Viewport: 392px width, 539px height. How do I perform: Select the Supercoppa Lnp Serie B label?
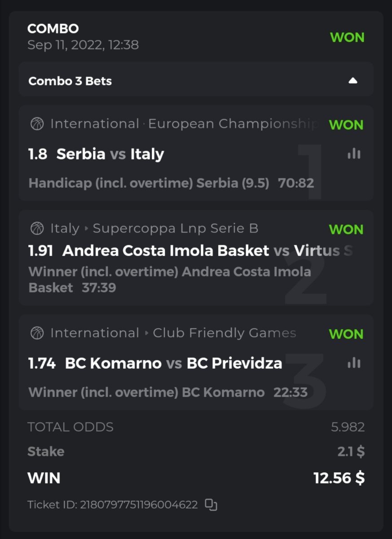tap(175, 229)
